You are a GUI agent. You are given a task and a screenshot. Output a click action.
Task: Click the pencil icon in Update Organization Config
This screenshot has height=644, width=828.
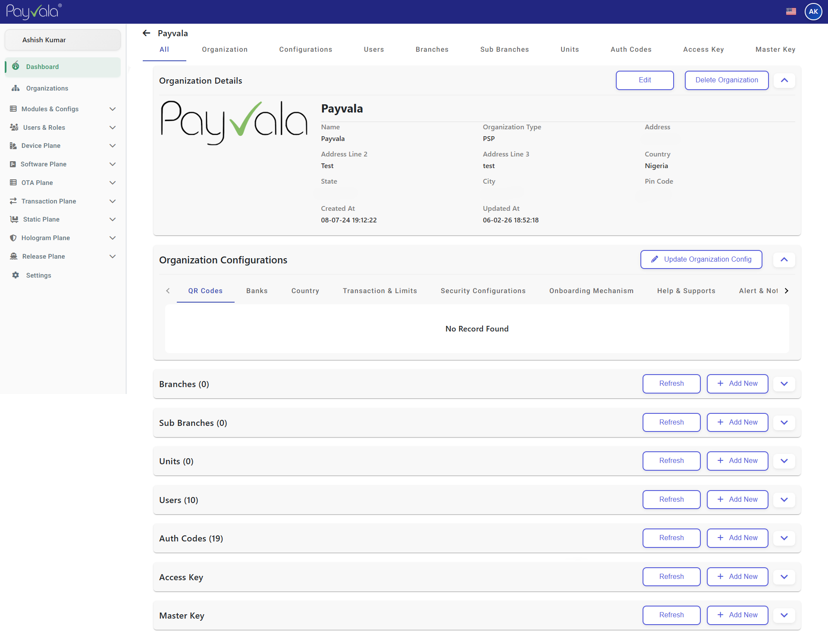tap(655, 259)
